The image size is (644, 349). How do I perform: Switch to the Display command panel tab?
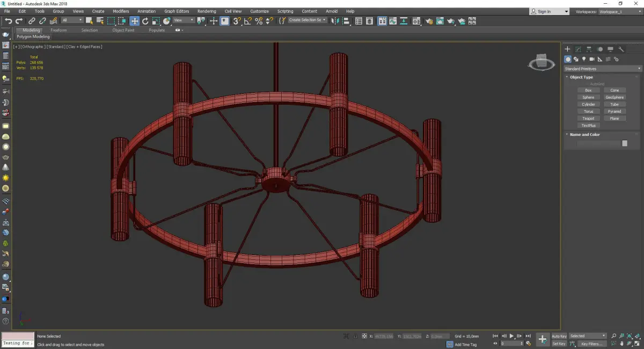[611, 49]
